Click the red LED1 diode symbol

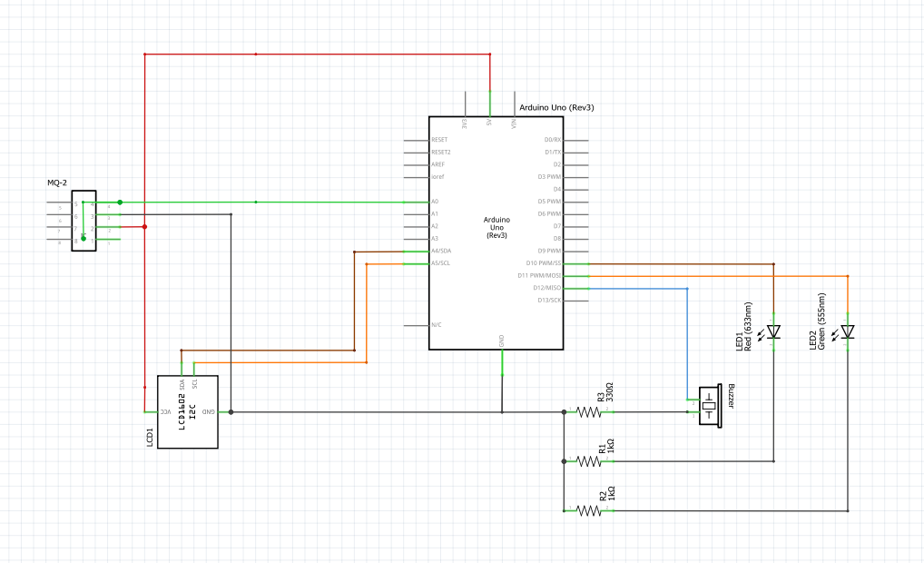773,331
